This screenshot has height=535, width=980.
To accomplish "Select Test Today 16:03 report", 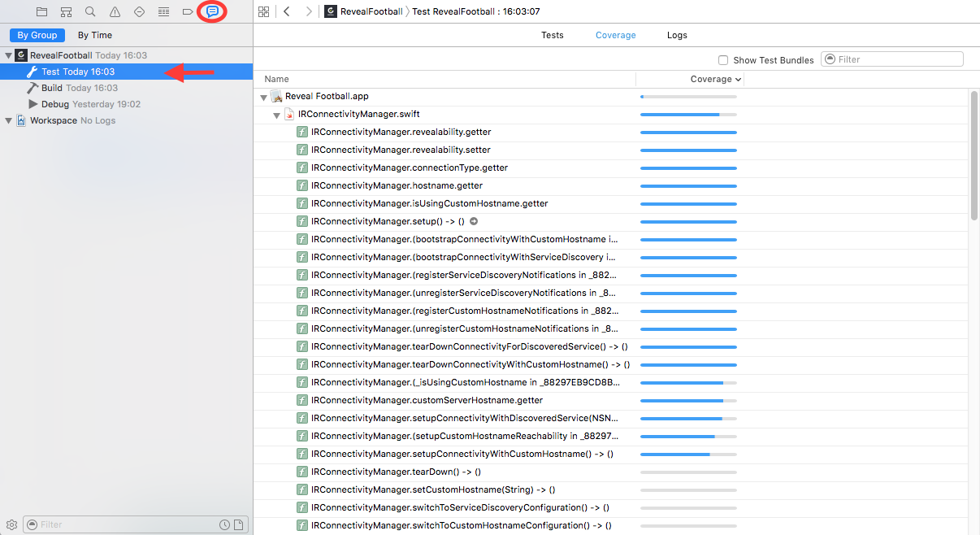I will tap(126, 72).
